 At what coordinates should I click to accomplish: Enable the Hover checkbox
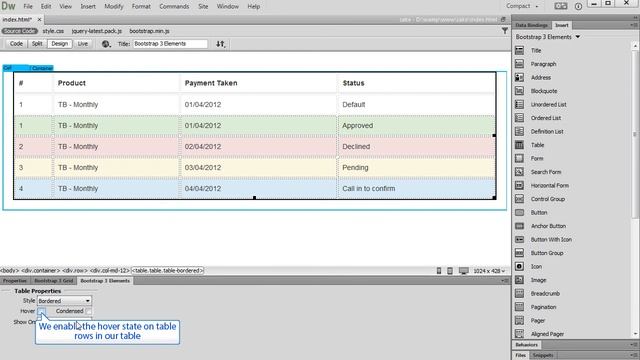point(41,311)
